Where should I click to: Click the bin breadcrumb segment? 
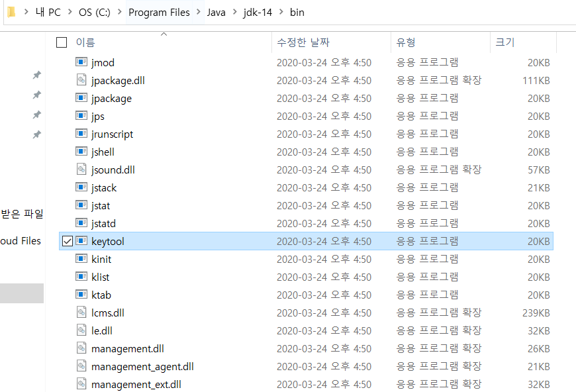297,12
